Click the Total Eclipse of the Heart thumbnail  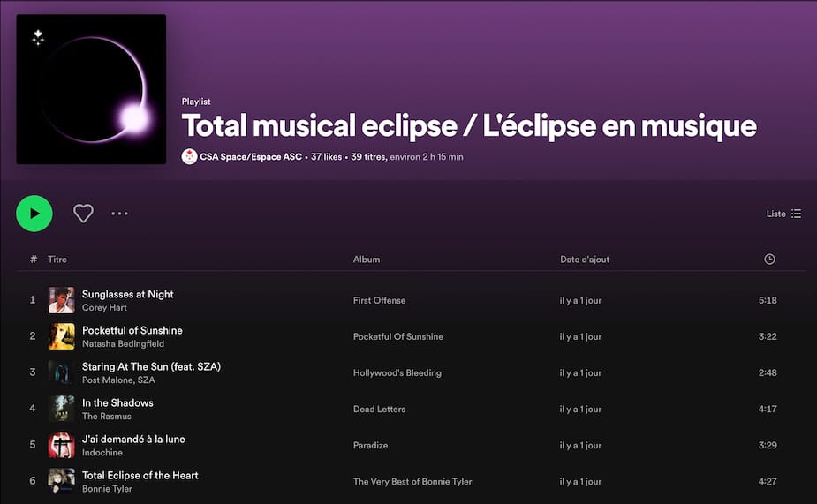point(62,481)
